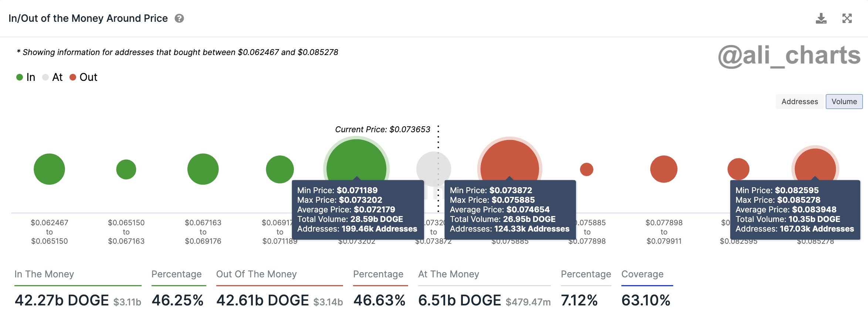Screen dimensions: 868x325
Task: Switch to the Addresses view
Action: 800,102
